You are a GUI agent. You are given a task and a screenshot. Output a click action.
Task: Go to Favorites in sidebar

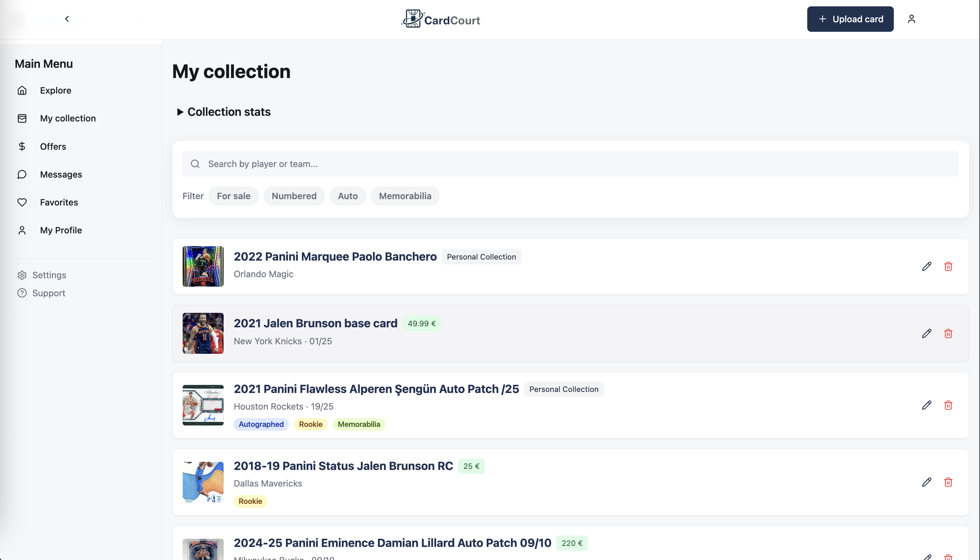tap(59, 202)
